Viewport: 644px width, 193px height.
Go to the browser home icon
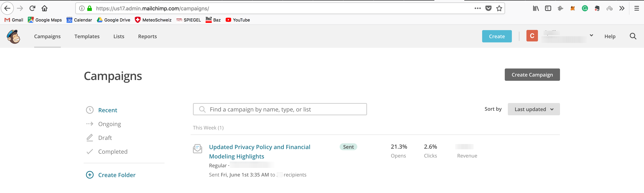[x=44, y=8]
